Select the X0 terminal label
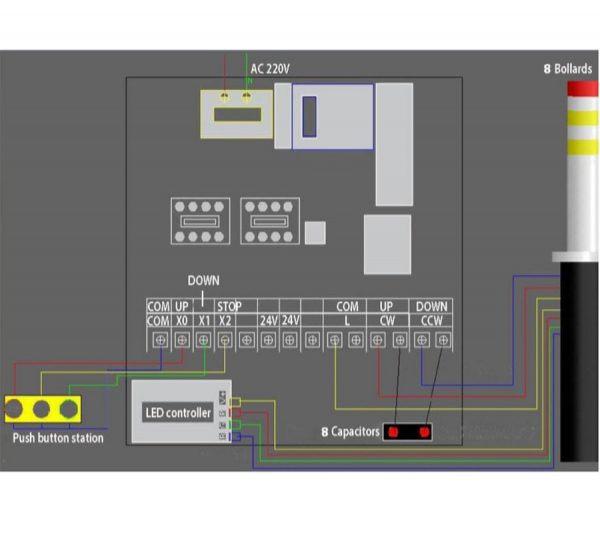 coord(182,320)
